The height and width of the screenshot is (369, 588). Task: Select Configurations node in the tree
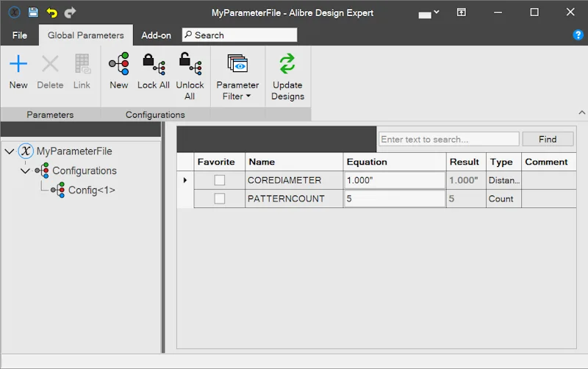(85, 171)
